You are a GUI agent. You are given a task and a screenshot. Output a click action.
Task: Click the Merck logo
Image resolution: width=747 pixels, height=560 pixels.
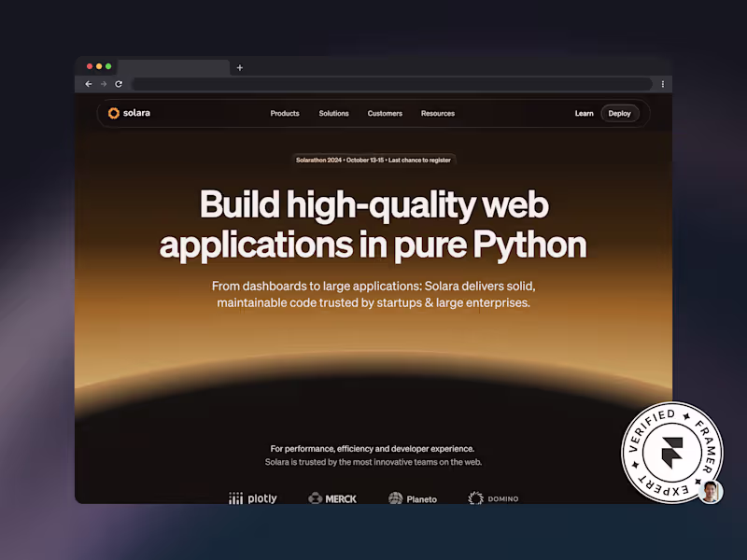click(x=332, y=498)
